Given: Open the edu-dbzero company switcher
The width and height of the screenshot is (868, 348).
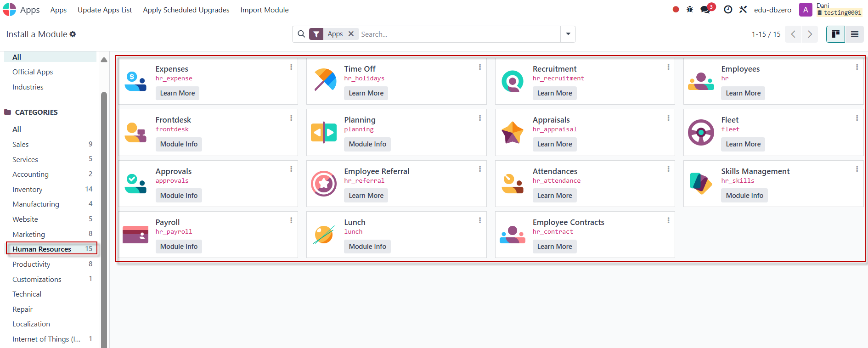Looking at the screenshot, I should point(772,10).
